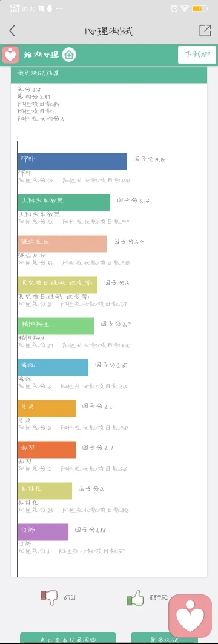Select the green 人际关系敏感 bar
Image resolution: width=218 pixels, height=644 pixels.
pyautogui.click(x=64, y=202)
